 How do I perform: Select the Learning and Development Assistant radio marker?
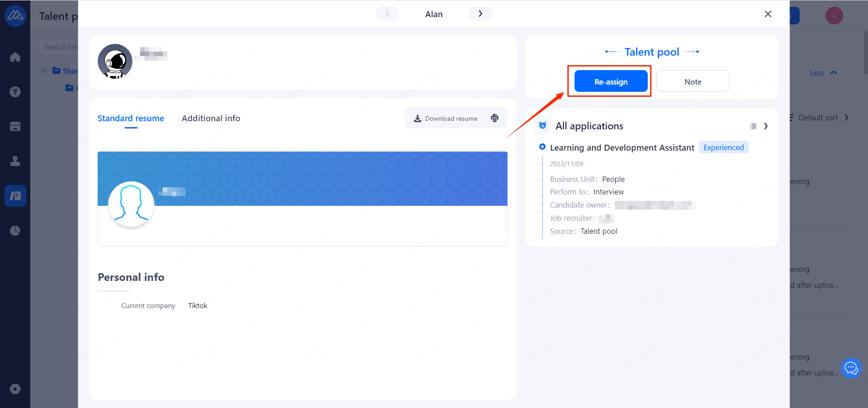(x=542, y=147)
